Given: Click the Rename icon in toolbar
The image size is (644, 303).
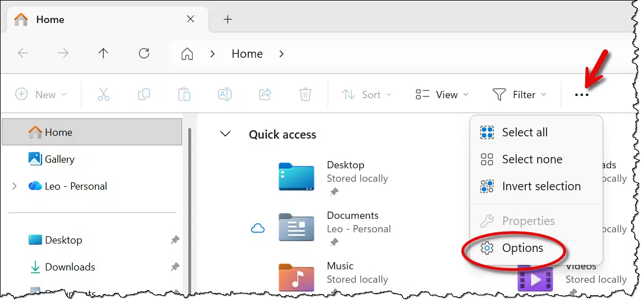Looking at the screenshot, I should 225,94.
